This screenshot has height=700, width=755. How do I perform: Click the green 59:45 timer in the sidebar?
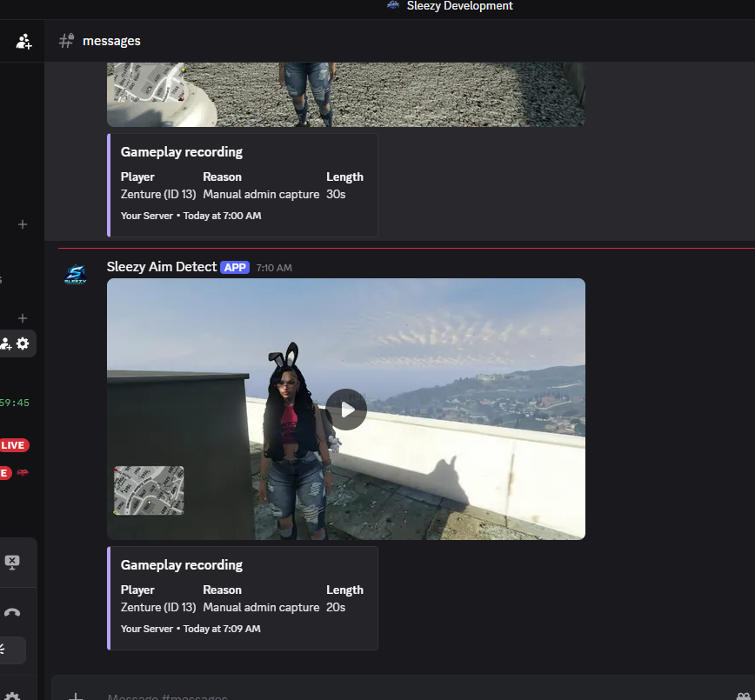click(x=15, y=403)
